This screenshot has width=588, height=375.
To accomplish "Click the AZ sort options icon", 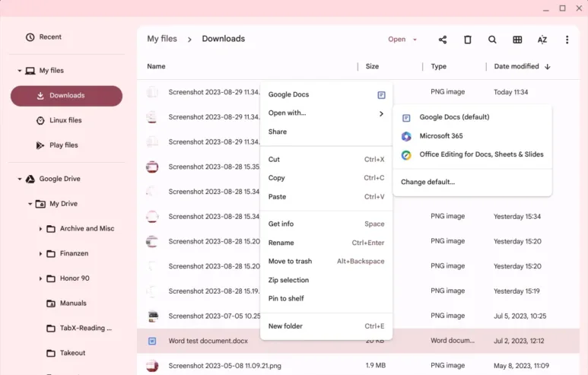I will tap(542, 40).
